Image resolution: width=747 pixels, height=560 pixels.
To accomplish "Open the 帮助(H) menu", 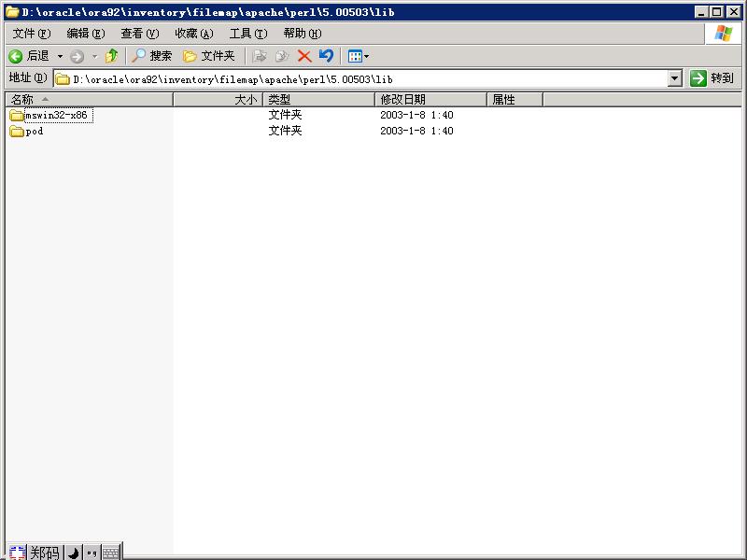I will coord(303,34).
